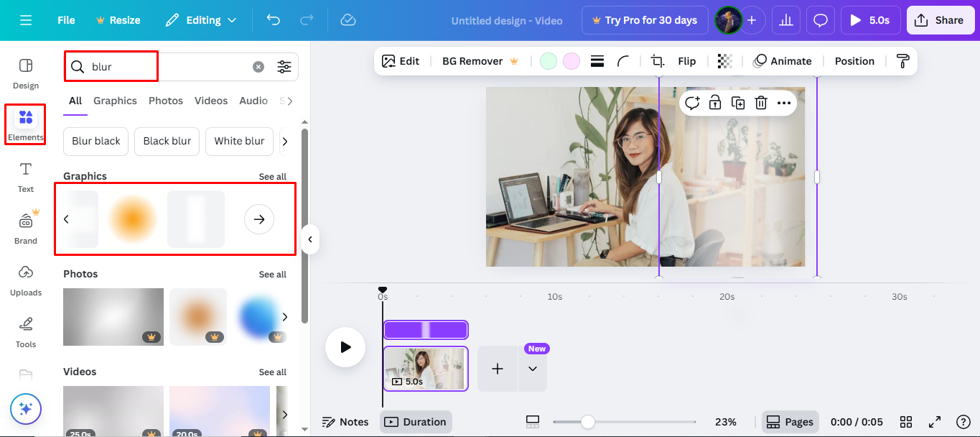This screenshot has height=437, width=980.
Task: Open the Animate options
Action: pos(783,61)
